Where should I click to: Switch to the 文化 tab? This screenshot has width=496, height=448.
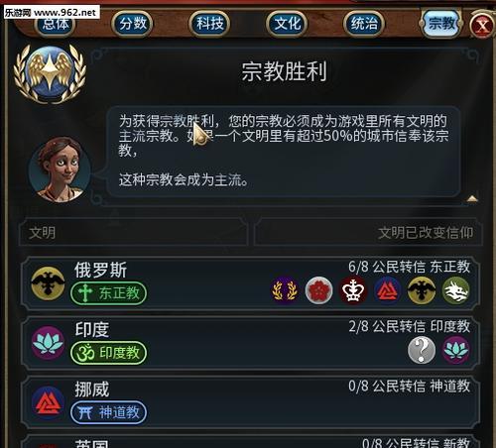coord(287,24)
